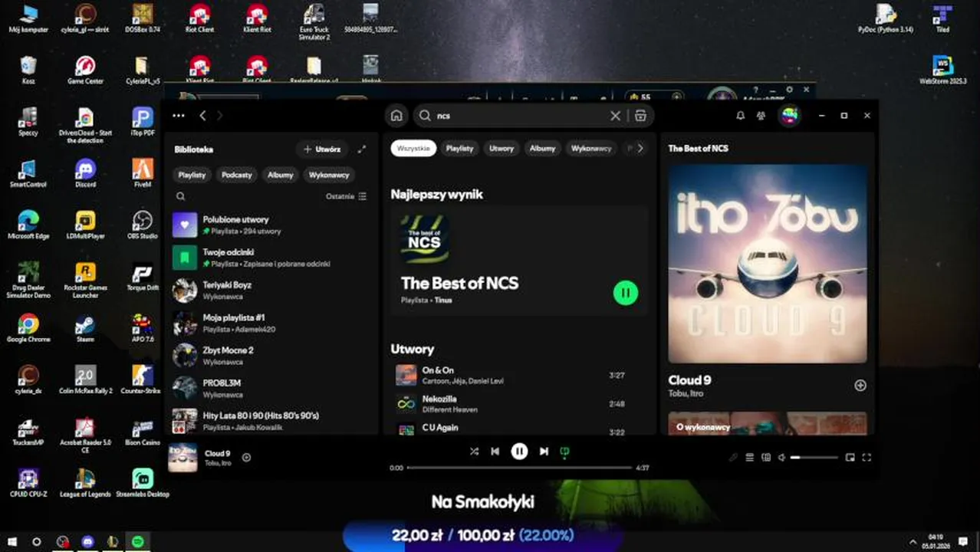Pause playback in the bottom player bar
This screenshot has height=552, width=980.
tap(519, 452)
